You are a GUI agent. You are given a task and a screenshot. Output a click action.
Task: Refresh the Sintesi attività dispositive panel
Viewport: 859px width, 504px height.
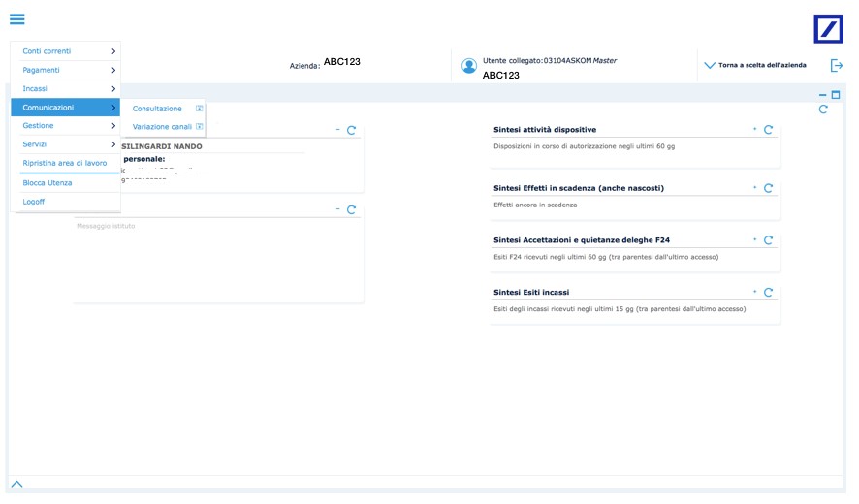coord(768,130)
